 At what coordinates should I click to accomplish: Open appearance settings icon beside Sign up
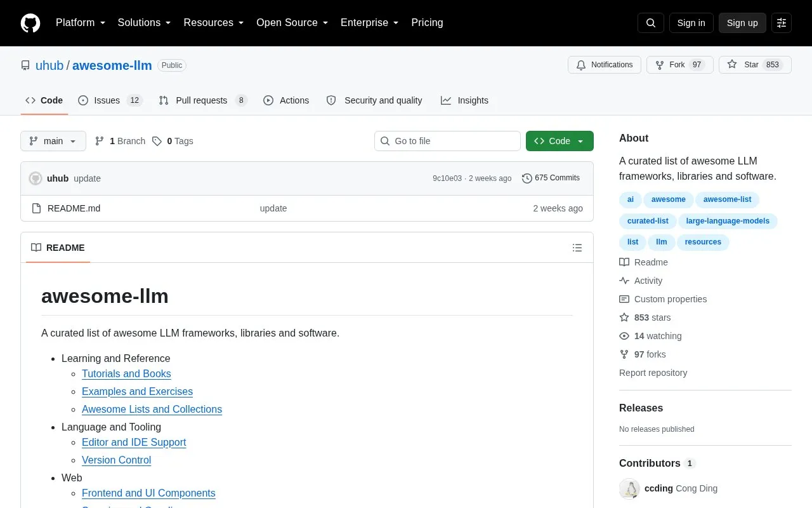782,23
